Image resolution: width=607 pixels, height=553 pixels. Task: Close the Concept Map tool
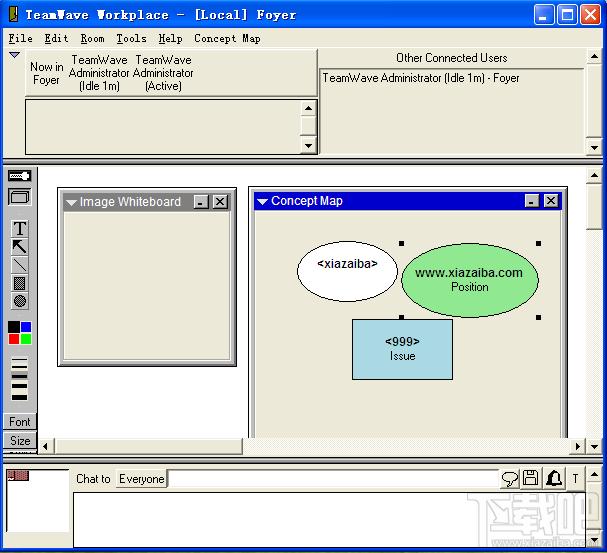click(551, 201)
